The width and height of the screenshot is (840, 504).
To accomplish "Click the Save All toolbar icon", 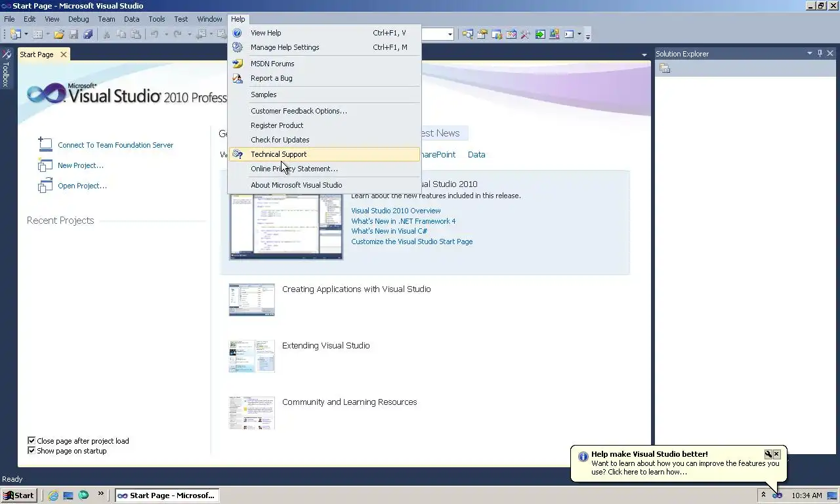I will [87, 34].
